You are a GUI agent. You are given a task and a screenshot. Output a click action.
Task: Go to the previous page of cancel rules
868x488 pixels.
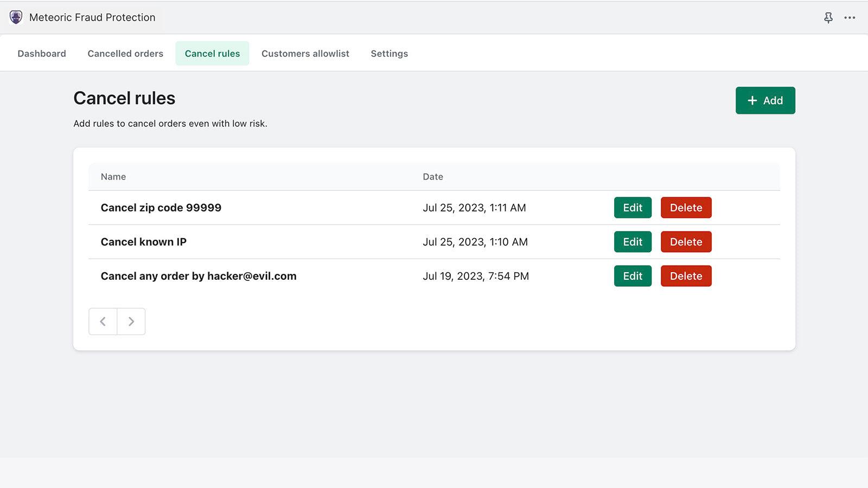(103, 321)
